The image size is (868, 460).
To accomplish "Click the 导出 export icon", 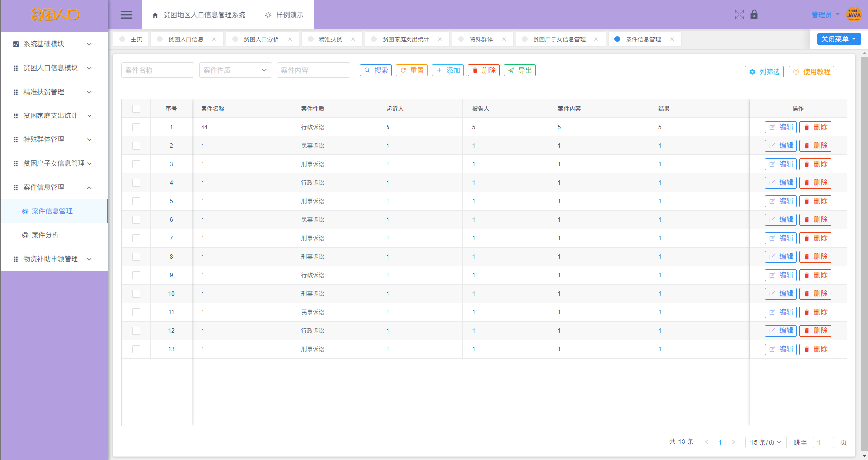I will click(x=511, y=70).
